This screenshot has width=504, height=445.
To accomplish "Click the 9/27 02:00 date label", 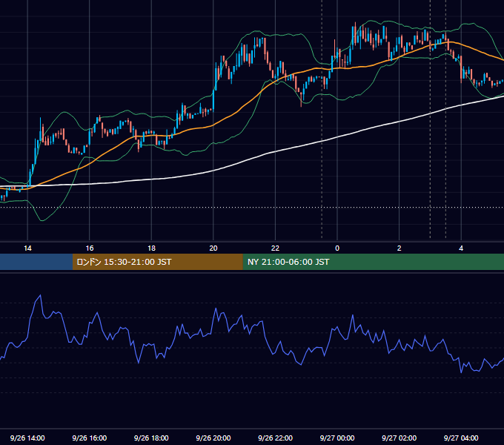I will pyautogui.click(x=399, y=438).
